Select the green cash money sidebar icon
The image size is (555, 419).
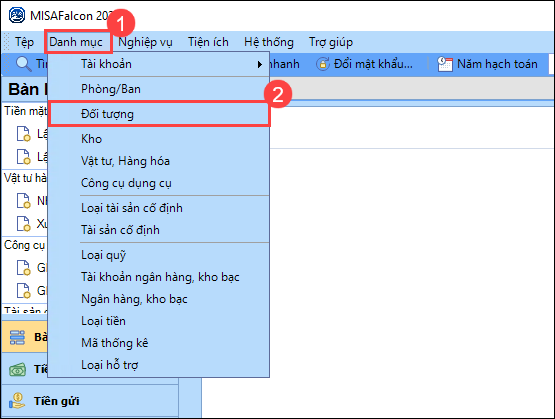click(x=17, y=370)
